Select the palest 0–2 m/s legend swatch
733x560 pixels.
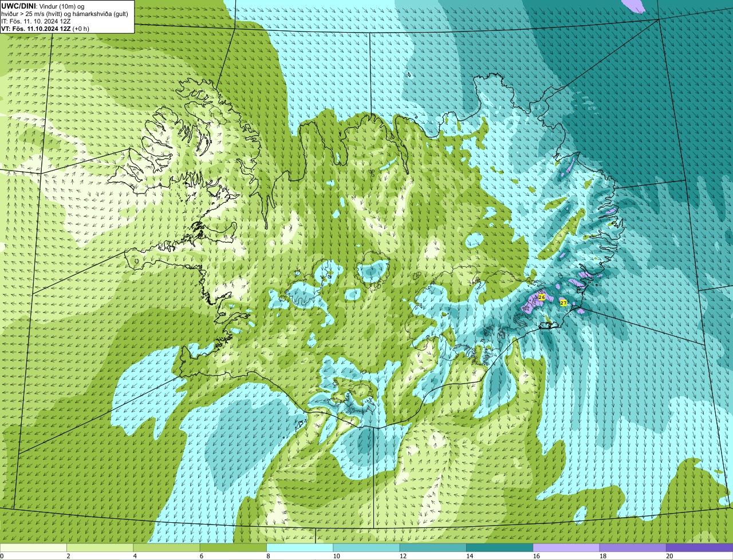(33, 547)
